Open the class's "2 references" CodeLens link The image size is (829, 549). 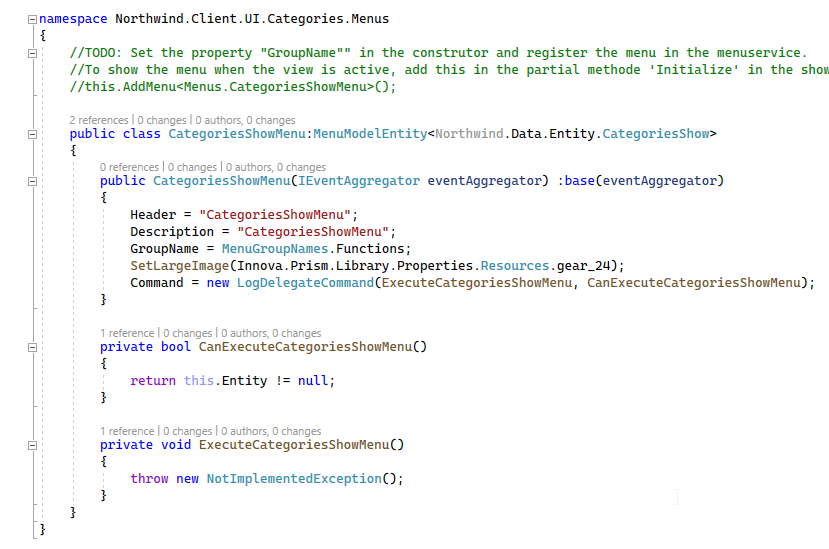tap(99, 120)
